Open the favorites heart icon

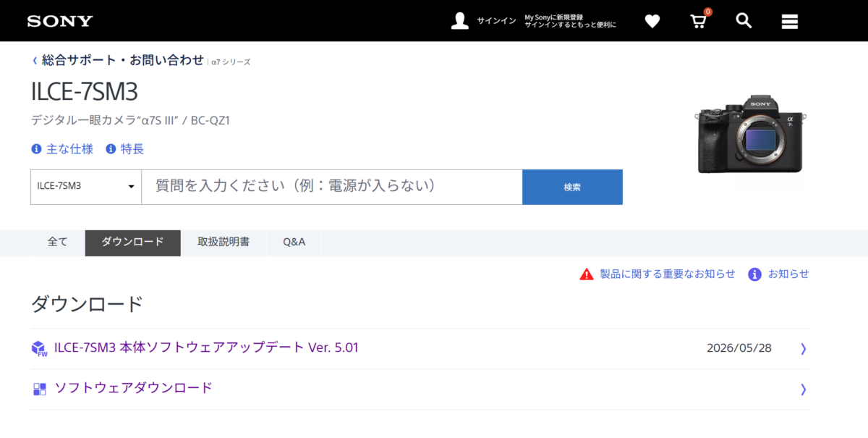coord(652,22)
